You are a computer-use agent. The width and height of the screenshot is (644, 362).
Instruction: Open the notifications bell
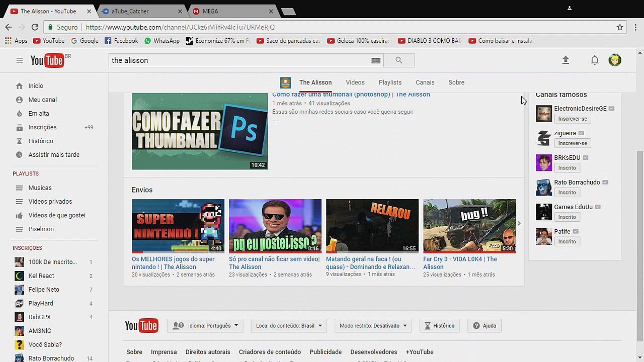[595, 60]
